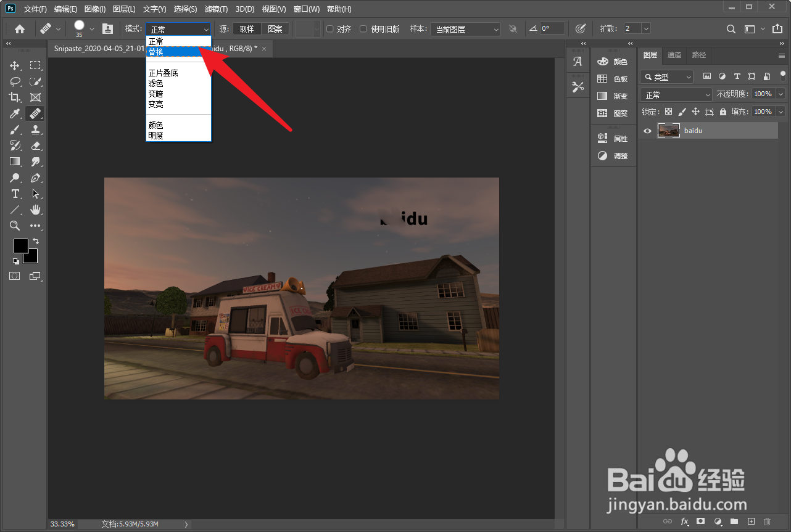Open the 样本 当前图层 dropdown

click(465, 29)
